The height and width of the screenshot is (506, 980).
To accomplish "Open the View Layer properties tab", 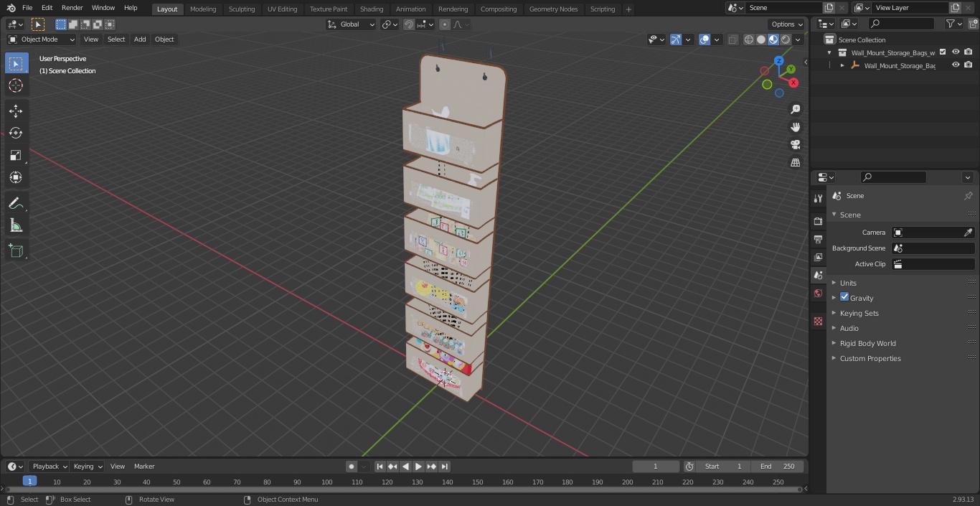I will 818,257.
